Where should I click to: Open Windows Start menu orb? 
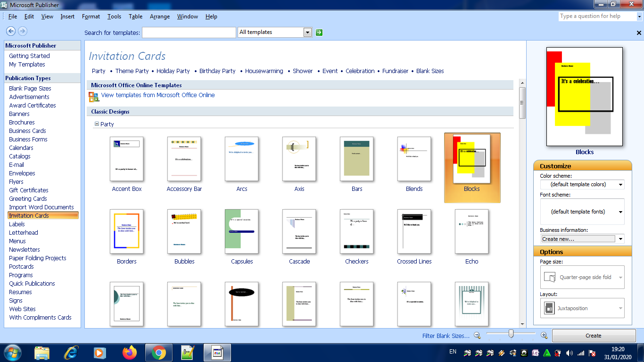click(12, 353)
